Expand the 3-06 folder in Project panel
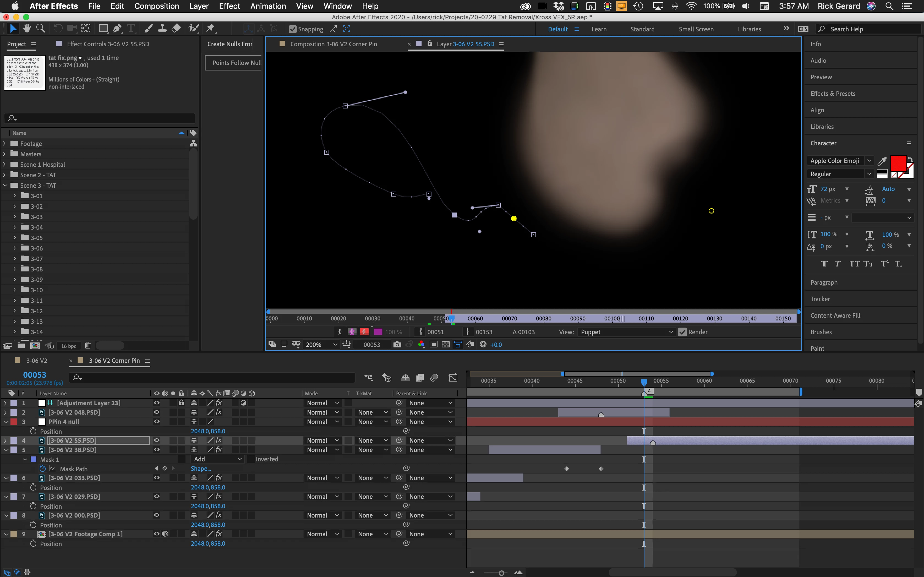Screen dimensions: 924x577 [15, 248]
